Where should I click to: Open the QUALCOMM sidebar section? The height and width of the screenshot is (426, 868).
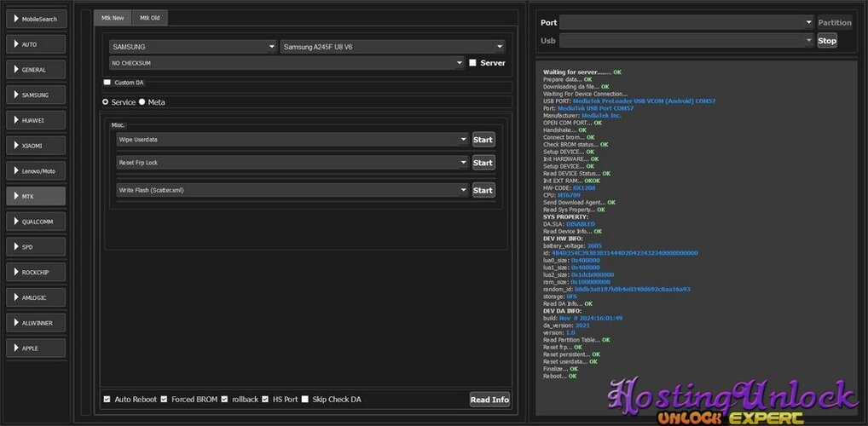point(36,222)
